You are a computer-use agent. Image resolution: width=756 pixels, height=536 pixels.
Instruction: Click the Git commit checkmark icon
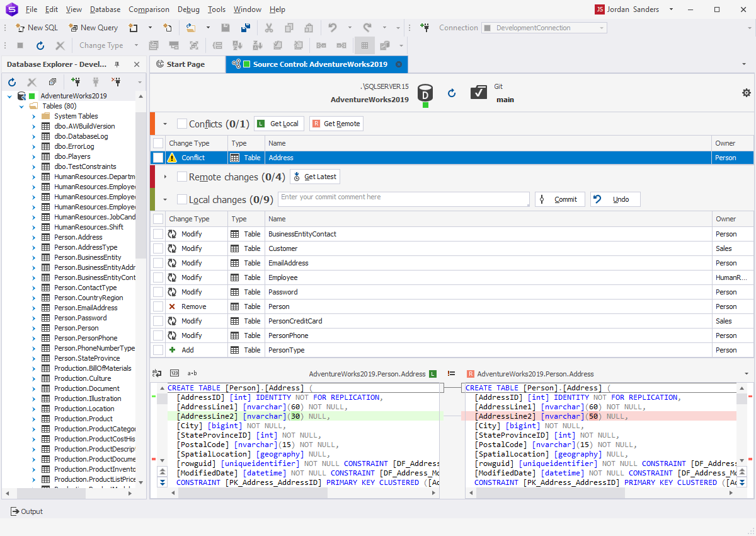point(478,92)
